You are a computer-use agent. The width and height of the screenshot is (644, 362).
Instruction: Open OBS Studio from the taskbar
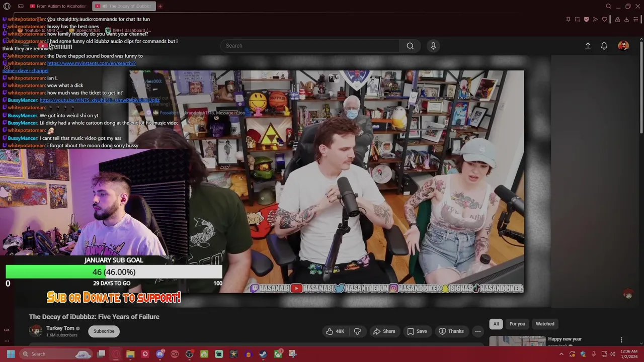(x=189, y=354)
